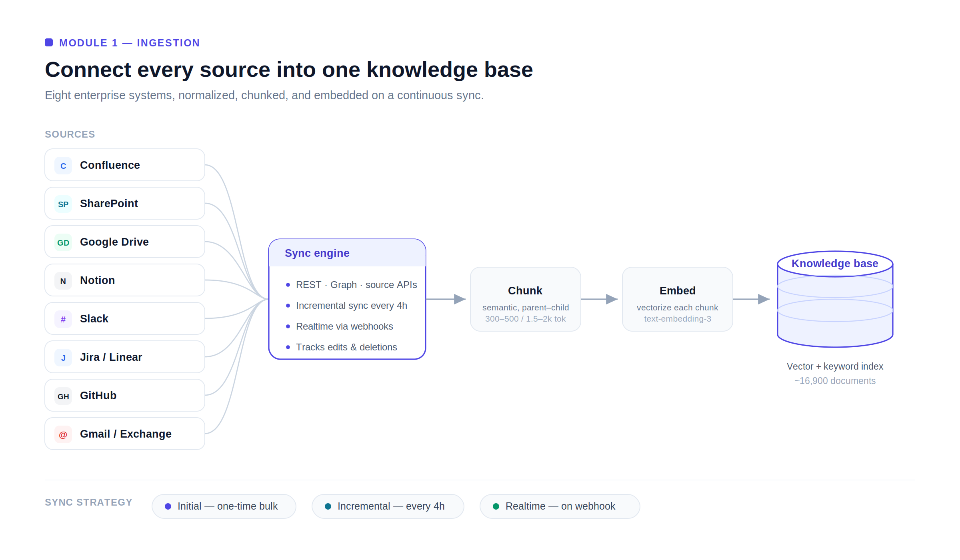
Task: Click the Tracks edits & deletions bullet
Action: 346,347
